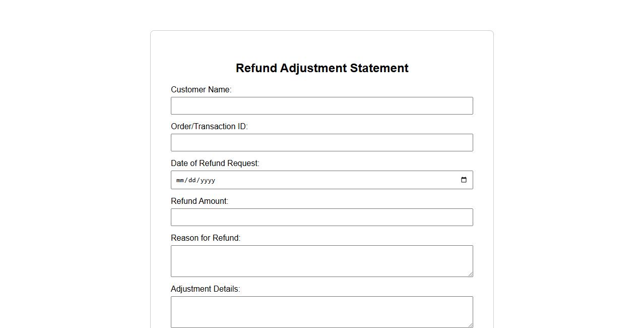Click the "Order/Transaction ID:" label
This screenshot has width=644, height=328.
point(209,127)
